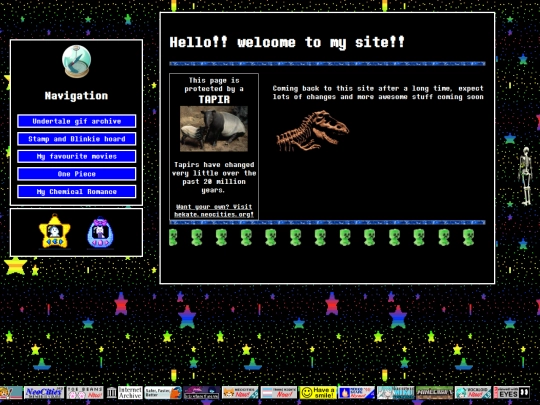
Task: Click the 'TAPIR' title text
Action: click(214, 100)
